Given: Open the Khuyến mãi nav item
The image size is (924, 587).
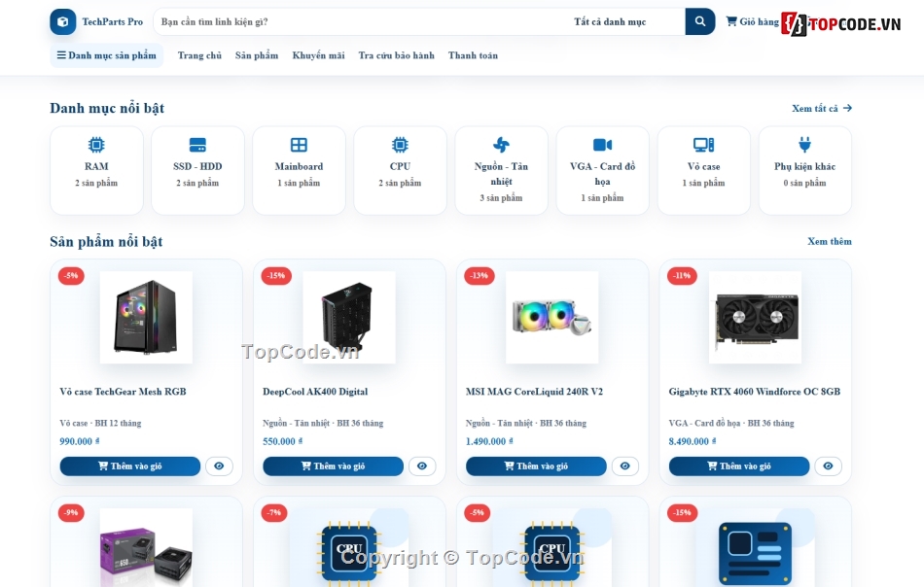Looking at the screenshot, I should click(x=319, y=55).
